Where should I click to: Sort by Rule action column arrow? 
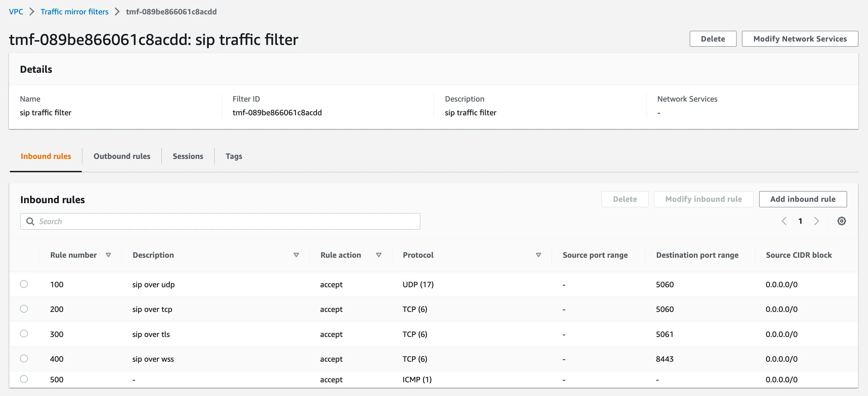(379, 255)
